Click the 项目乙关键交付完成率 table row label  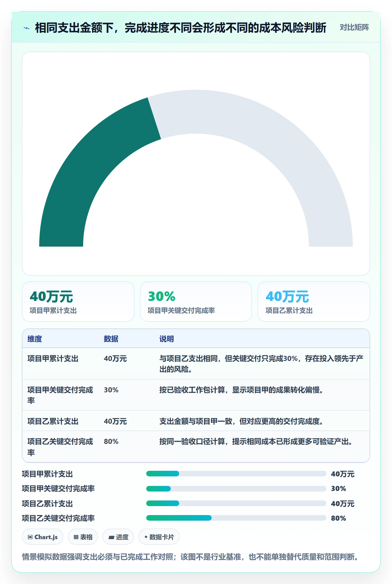(60, 447)
